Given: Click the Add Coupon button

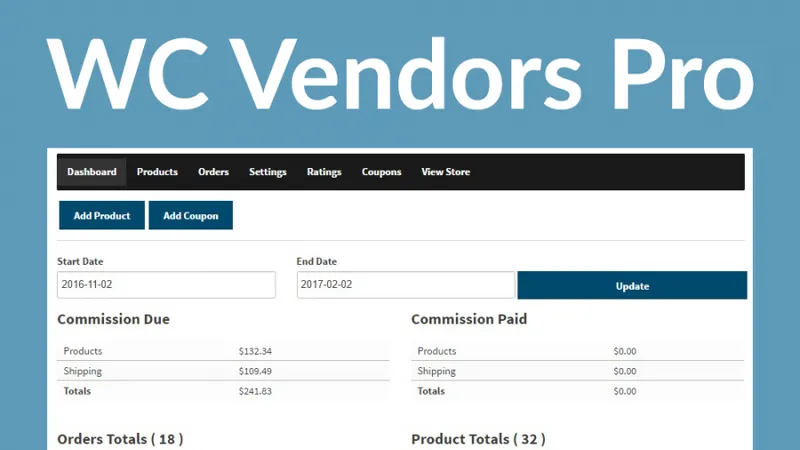Looking at the screenshot, I should 191,215.
